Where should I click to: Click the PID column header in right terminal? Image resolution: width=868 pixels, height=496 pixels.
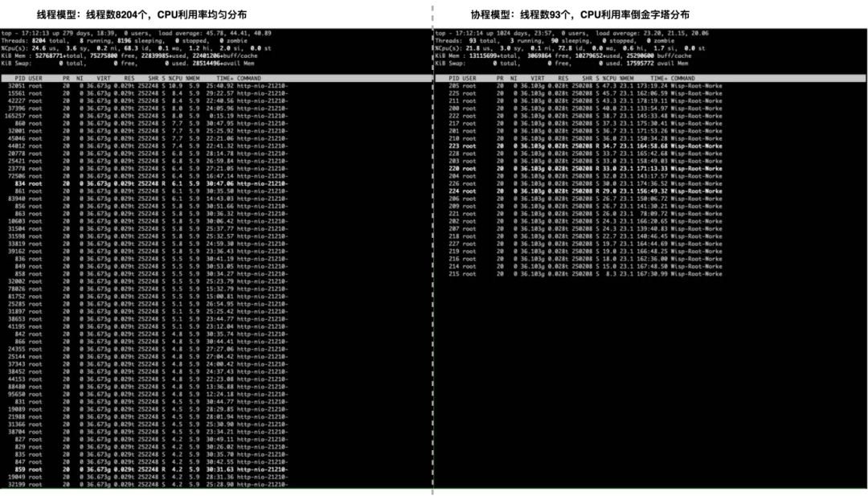coord(454,79)
